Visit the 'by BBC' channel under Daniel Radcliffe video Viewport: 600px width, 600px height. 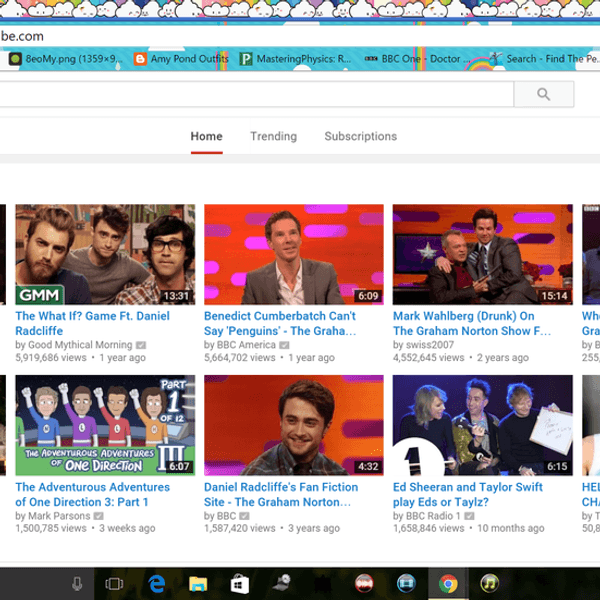[x=227, y=516]
